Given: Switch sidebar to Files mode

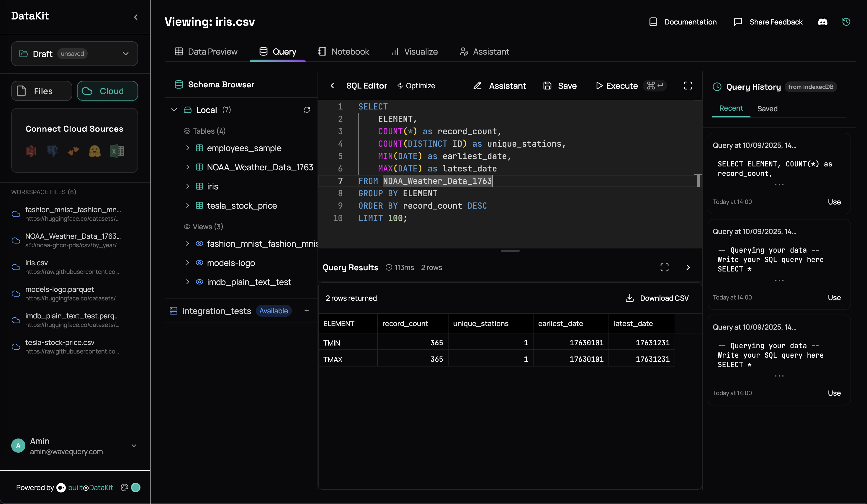Looking at the screenshot, I should point(42,91).
